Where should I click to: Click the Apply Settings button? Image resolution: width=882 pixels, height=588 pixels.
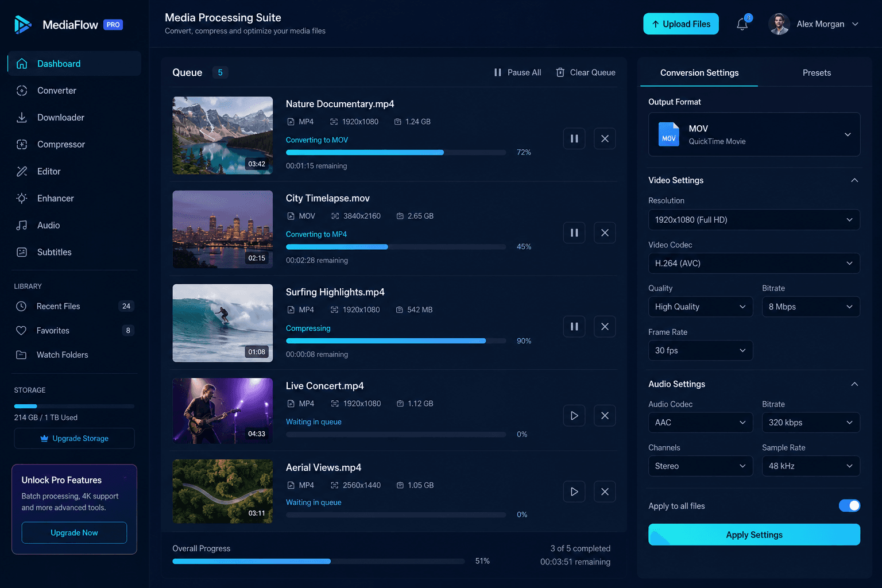tap(754, 535)
